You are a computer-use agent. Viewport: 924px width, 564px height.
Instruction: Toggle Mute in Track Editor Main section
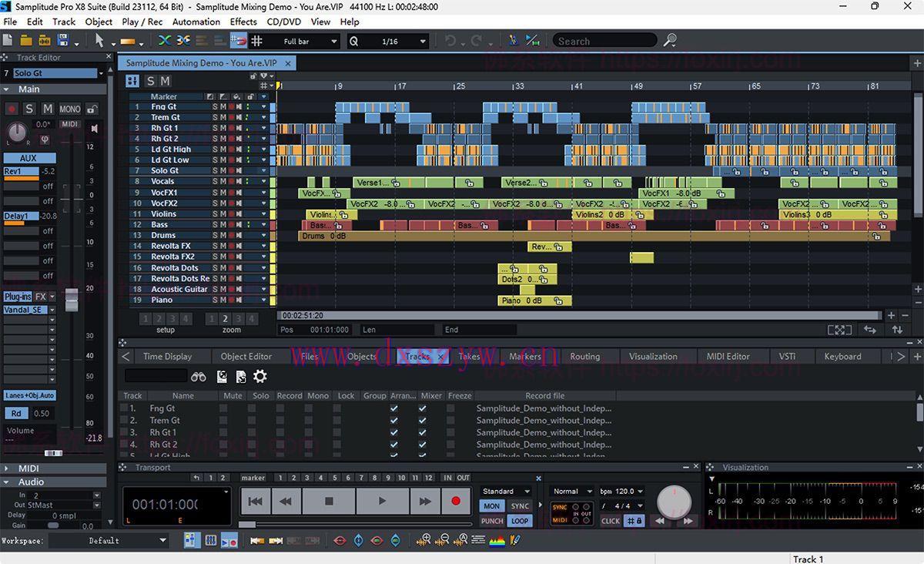48,109
